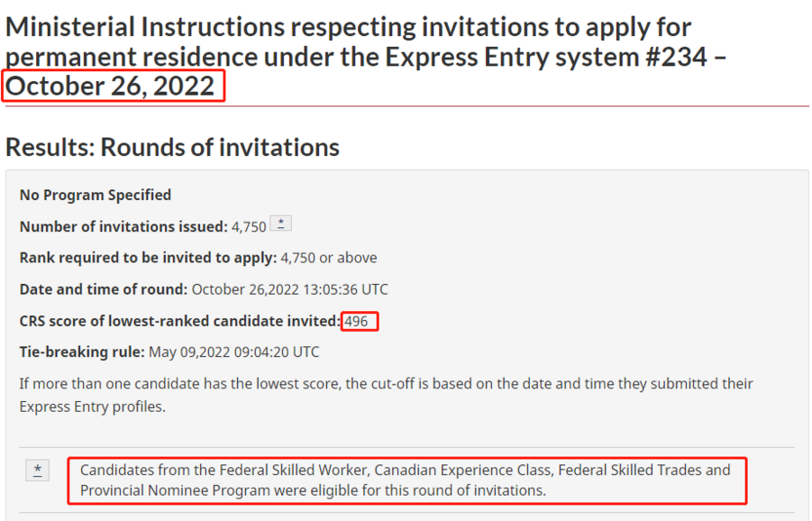Click the Rank required to be invited label
This screenshot has height=521, width=812.
click(x=148, y=258)
